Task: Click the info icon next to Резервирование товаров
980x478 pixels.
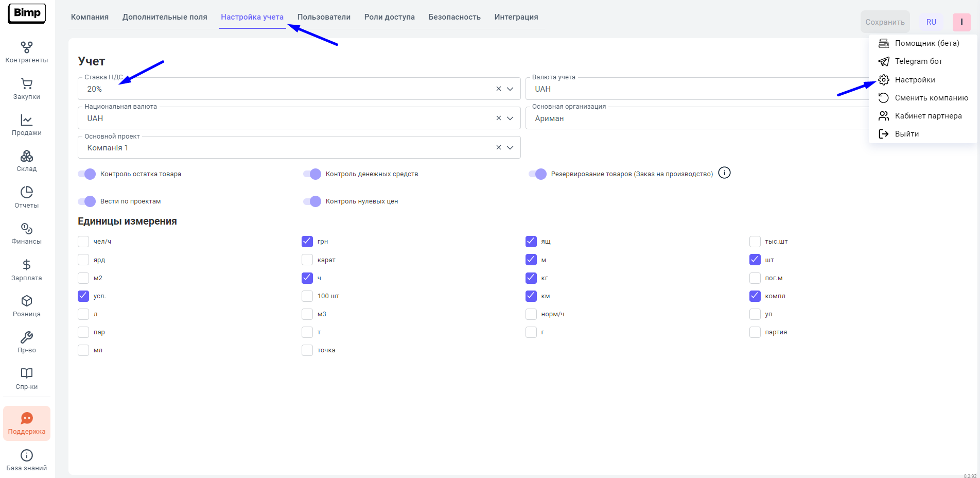Action: [x=724, y=173]
